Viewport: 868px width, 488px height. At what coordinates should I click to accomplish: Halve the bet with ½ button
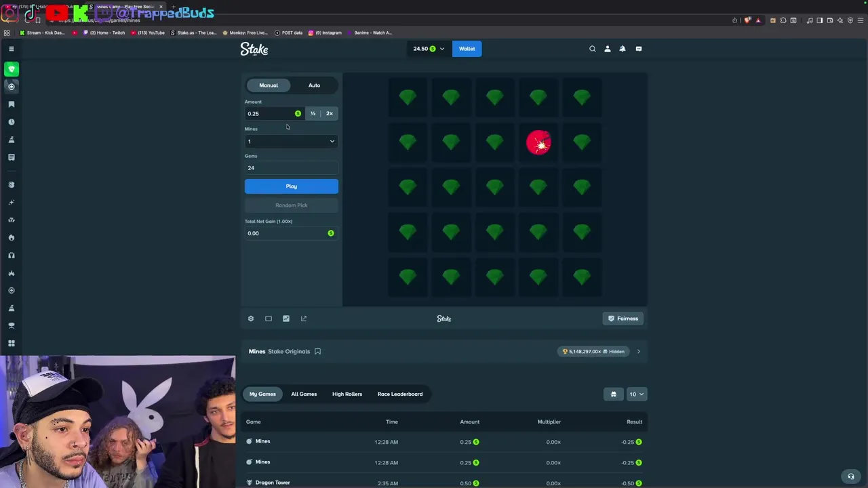coord(313,114)
